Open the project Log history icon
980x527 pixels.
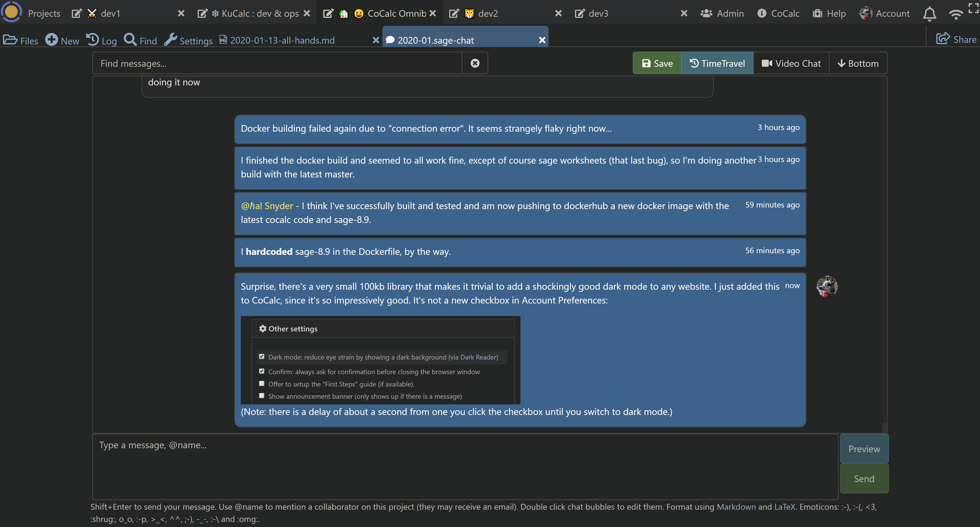click(92, 40)
